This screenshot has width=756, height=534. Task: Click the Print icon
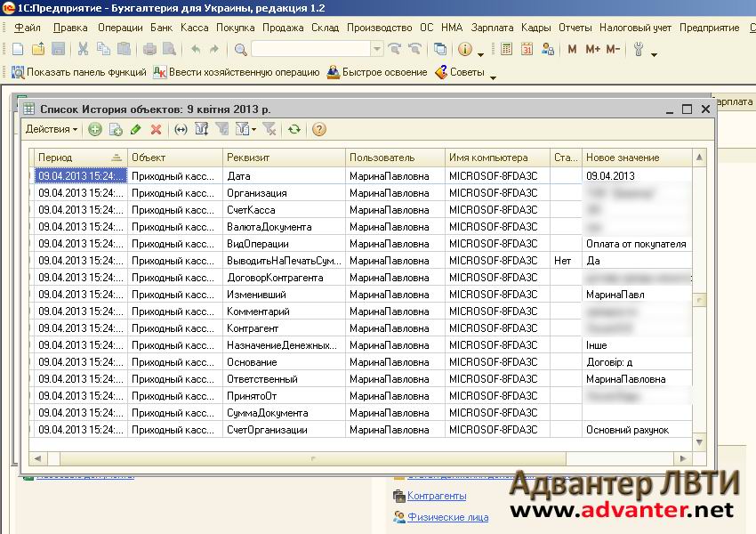pyautogui.click(x=149, y=49)
